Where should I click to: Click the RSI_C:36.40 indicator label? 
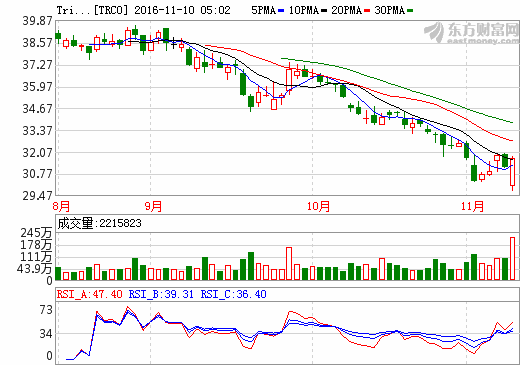(x=233, y=294)
